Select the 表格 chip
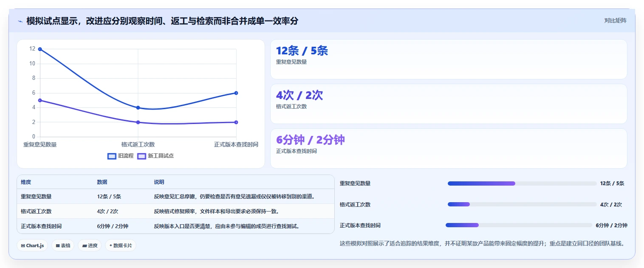Viewport: 644px width, 268px height. 63,245
